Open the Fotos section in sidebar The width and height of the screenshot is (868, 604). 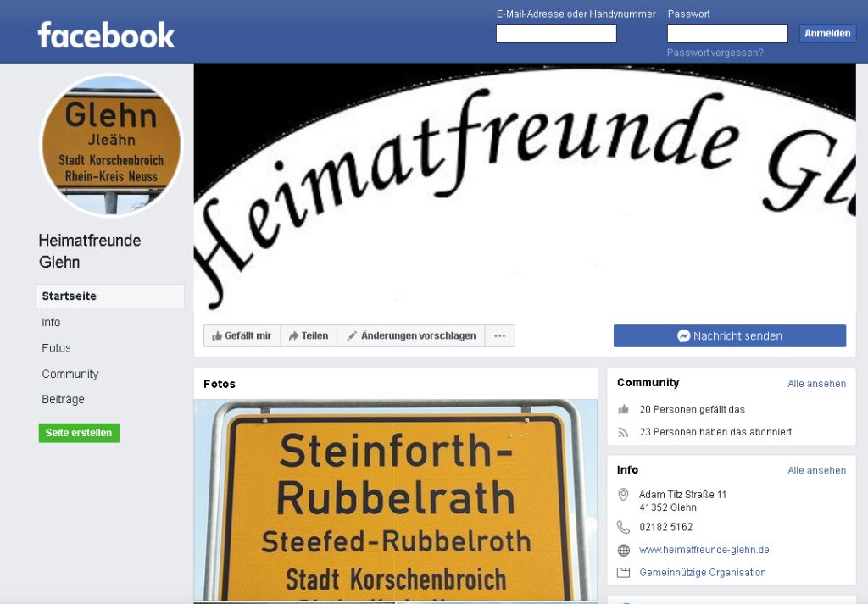pyautogui.click(x=57, y=348)
